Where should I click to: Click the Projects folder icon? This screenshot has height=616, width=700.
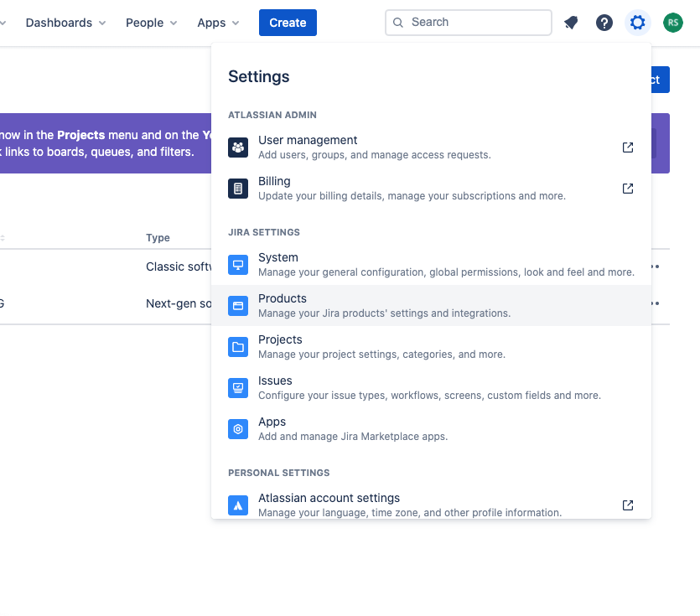(238, 347)
